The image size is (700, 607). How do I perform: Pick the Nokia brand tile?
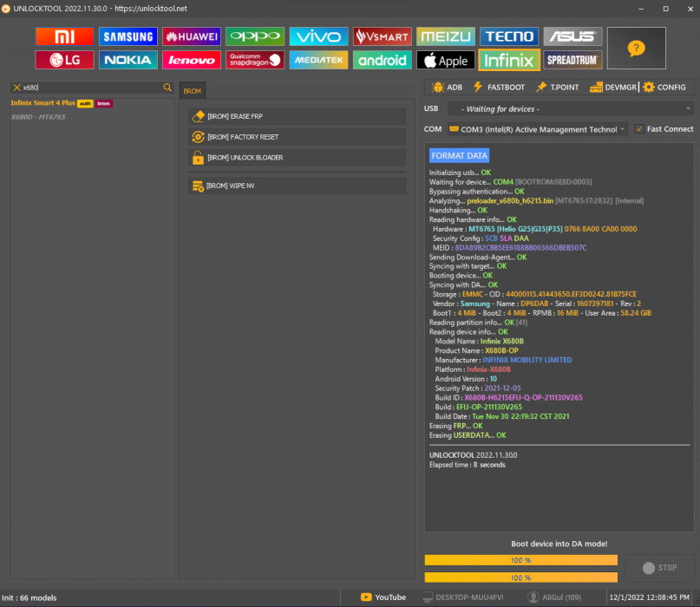click(128, 60)
